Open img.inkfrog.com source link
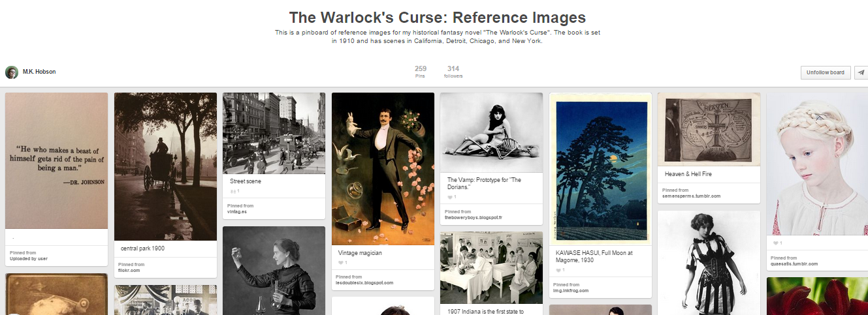 [571, 290]
